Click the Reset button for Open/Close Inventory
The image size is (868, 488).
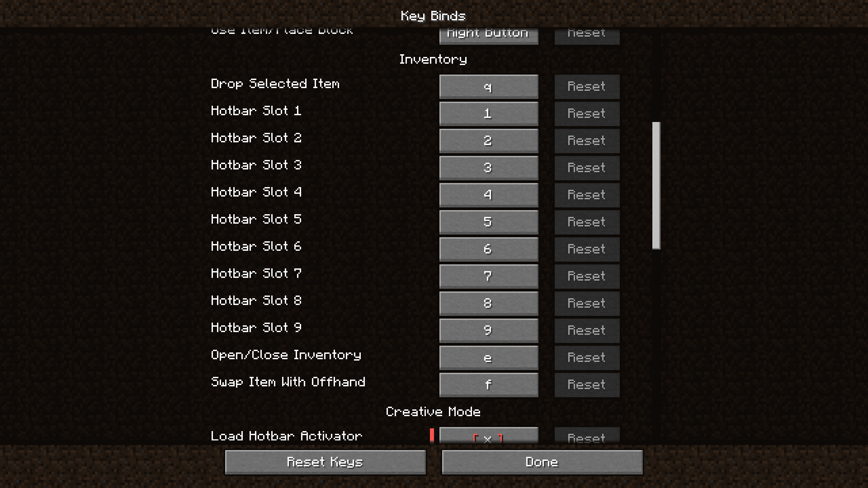[587, 357]
